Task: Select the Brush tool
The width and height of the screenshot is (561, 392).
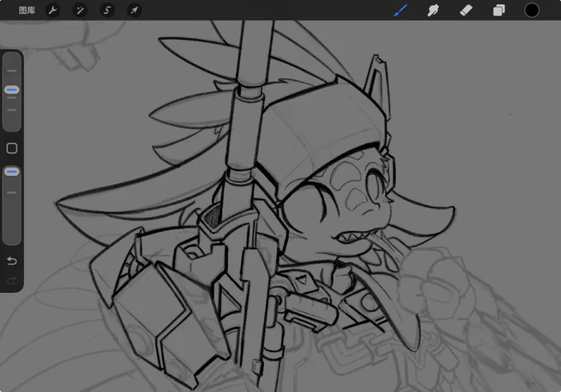Action: [x=400, y=11]
